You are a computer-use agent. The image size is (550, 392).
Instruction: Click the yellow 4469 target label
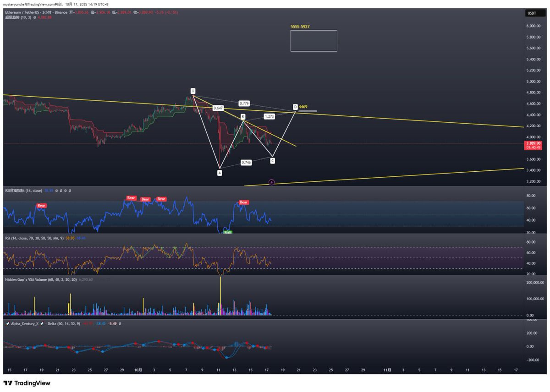(x=303, y=107)
